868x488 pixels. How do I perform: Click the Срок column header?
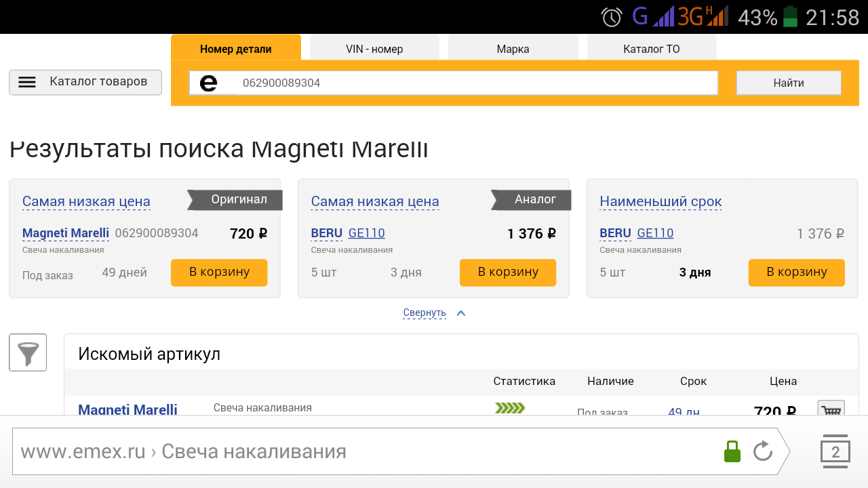click(693, 382)
